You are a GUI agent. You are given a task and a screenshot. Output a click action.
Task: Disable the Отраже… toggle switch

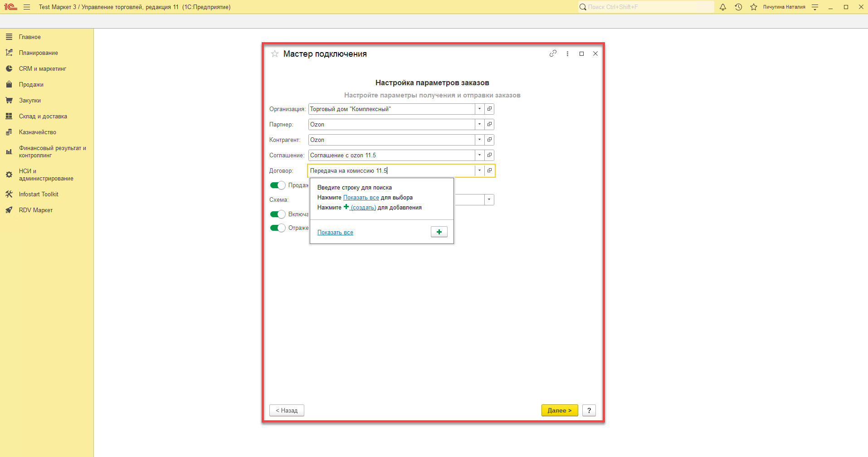[278, 228]
